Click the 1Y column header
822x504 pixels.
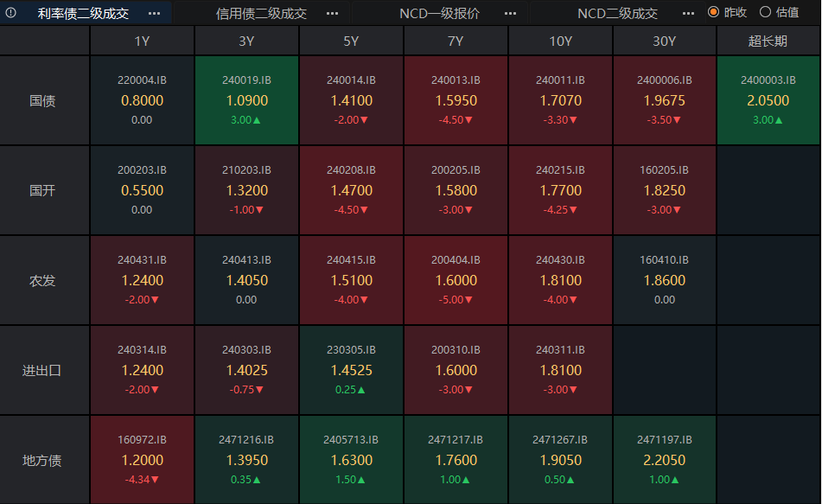[x=142, y=41]
